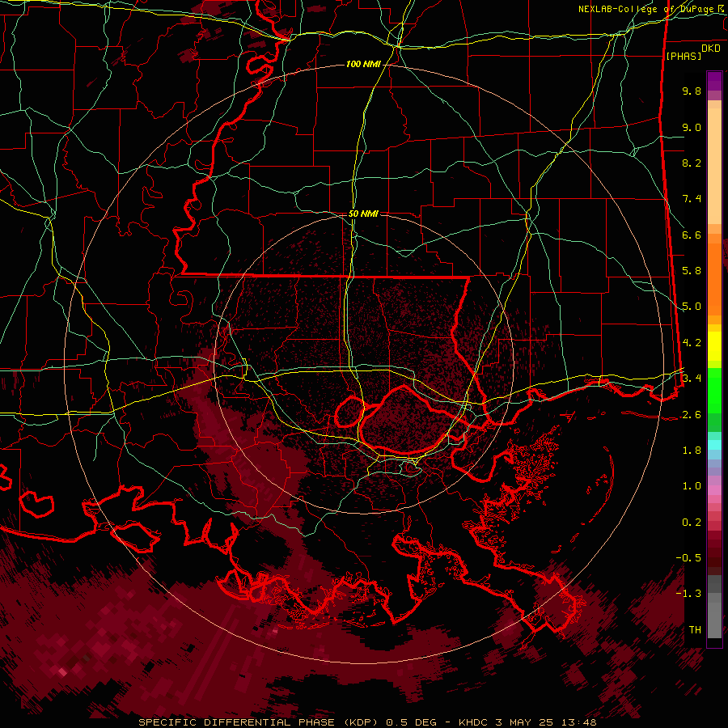Click the KHDC radar site identifier
The image size is (728, 728).
[x=473, y=722]
